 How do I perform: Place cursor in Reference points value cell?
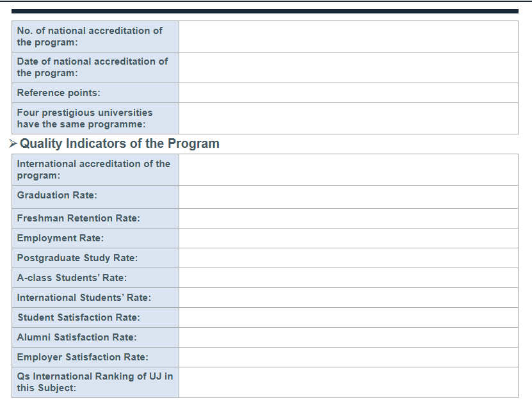point(348,93)
